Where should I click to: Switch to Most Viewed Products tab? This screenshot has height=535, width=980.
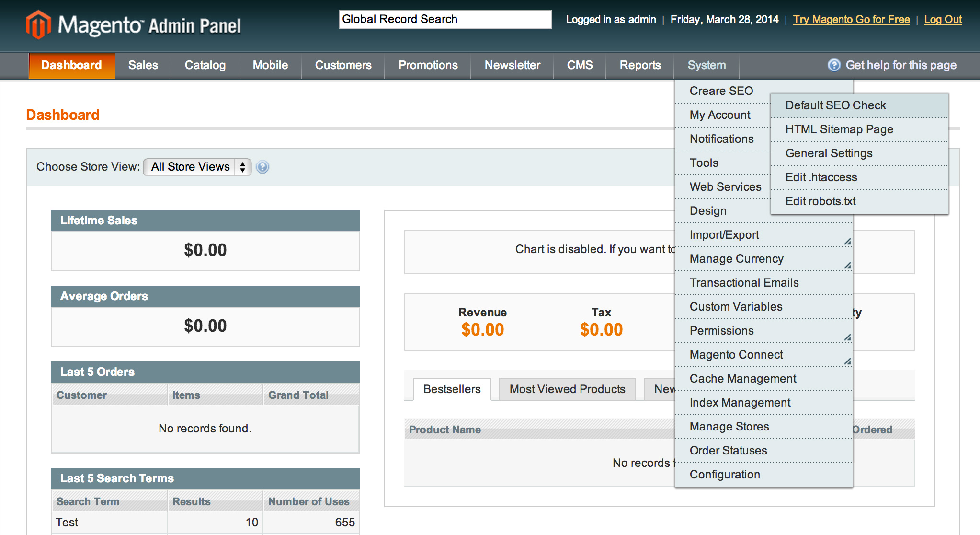point(567,389)
